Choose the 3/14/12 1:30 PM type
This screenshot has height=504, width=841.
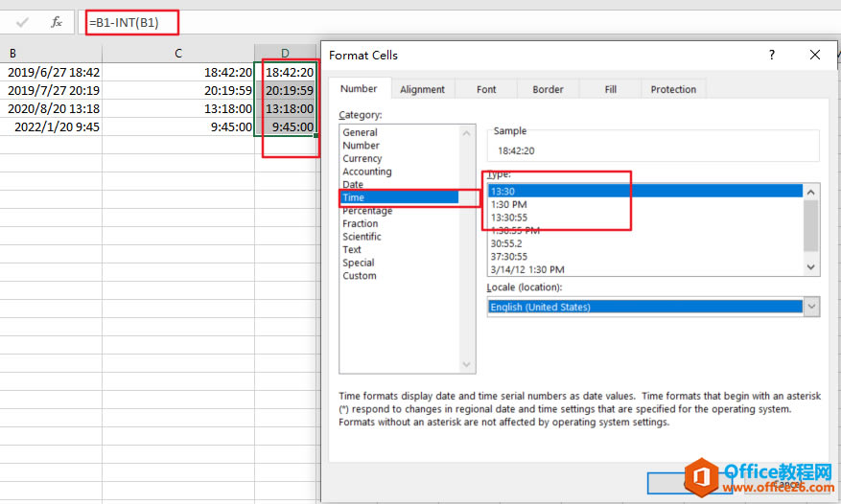[x=645, y=269]
